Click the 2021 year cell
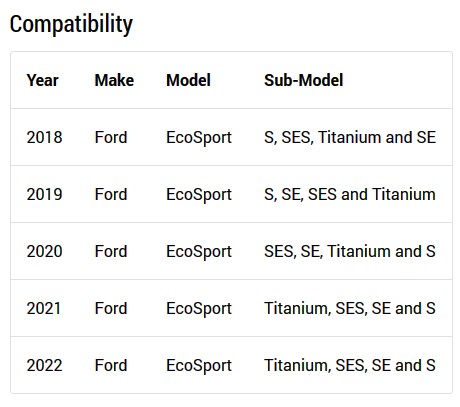The image size is (460, 407). click(44, 308)
